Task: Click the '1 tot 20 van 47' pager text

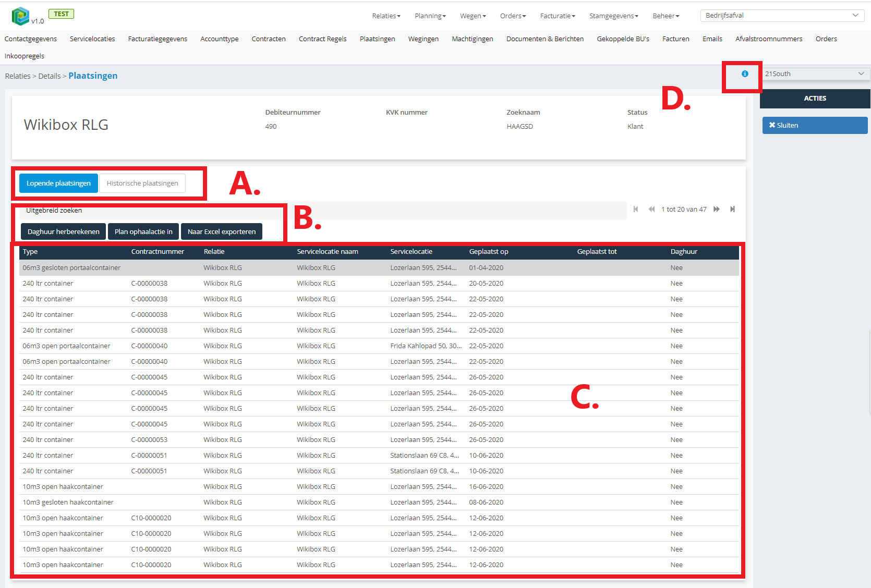Action: coord(684,210)
